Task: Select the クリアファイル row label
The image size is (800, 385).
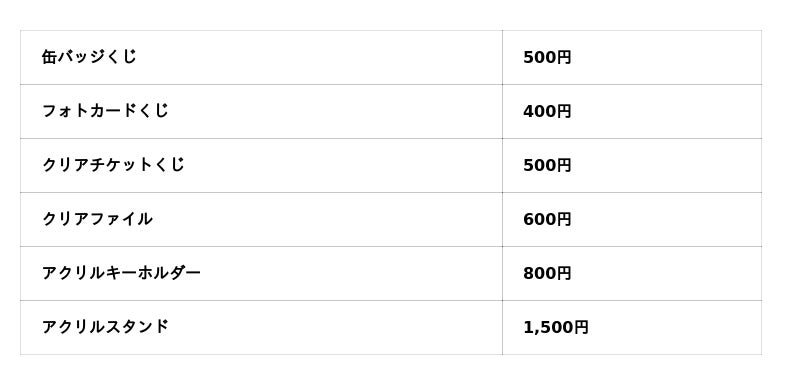Action: [x=97, y=219]
